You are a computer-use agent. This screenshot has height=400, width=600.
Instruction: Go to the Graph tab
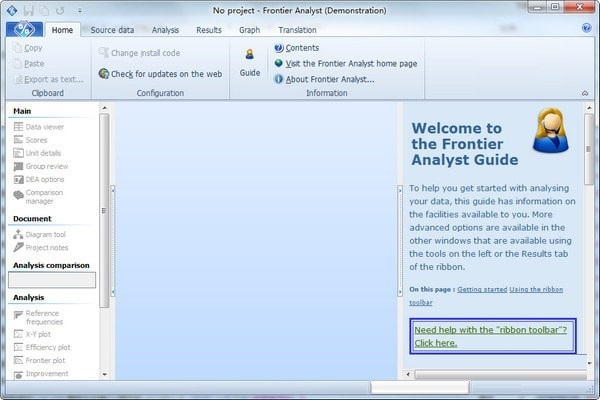click(249, 30)
